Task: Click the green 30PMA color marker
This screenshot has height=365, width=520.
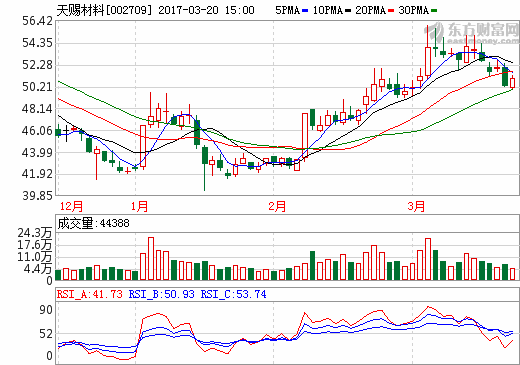Action: pos(434,11)
